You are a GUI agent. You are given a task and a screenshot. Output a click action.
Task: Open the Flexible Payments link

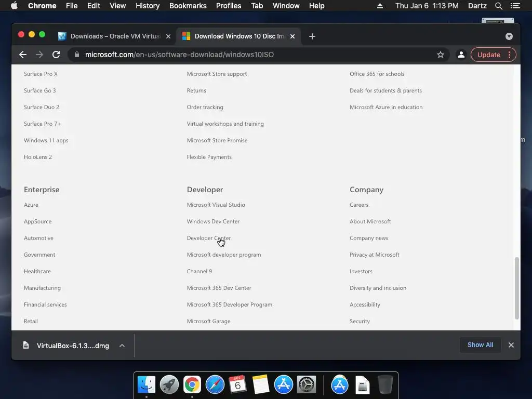pyautogui.click(x=209, y=157)
